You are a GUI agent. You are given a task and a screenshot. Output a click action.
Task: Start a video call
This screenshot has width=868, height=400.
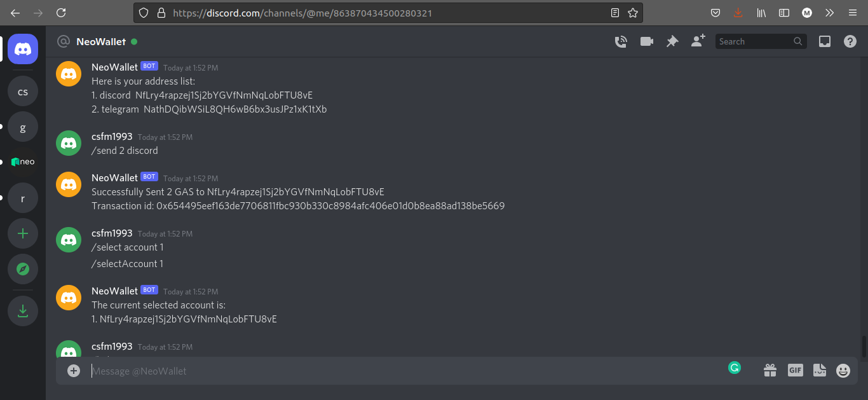647,41
